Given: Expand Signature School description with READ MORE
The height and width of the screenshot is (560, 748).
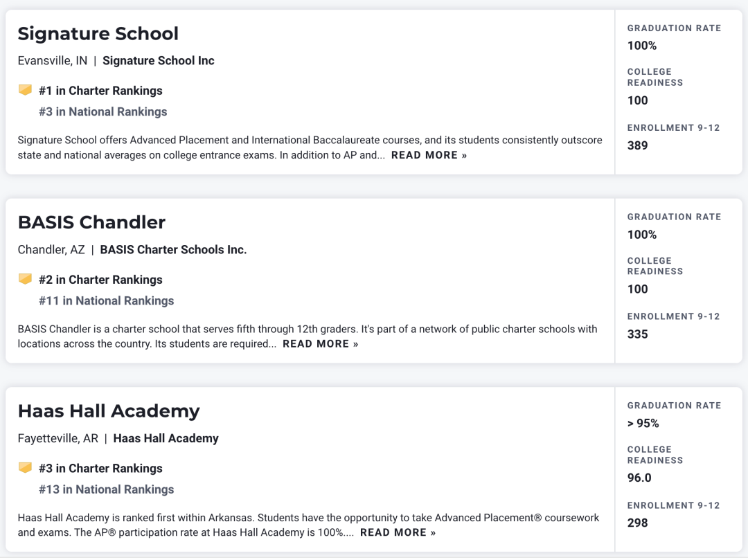Looking at the screenshot, I should pos(429,155).
